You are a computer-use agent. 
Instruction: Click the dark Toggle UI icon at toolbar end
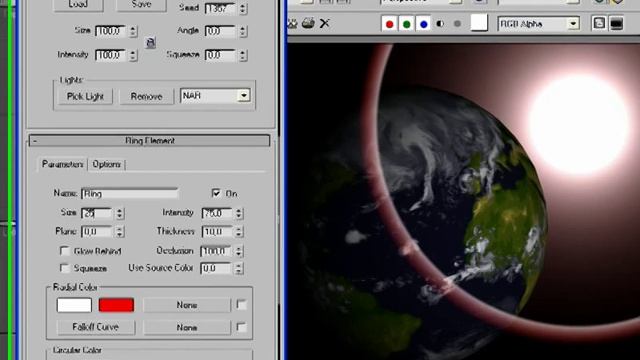[616, 23]
